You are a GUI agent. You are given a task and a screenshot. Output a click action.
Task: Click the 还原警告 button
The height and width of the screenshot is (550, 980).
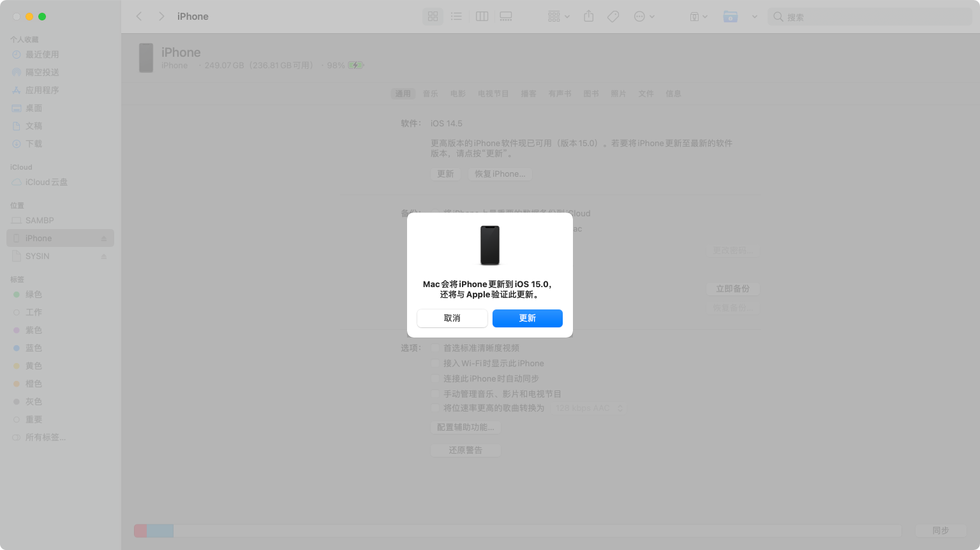pyautogui.click(x=466, y=450)
